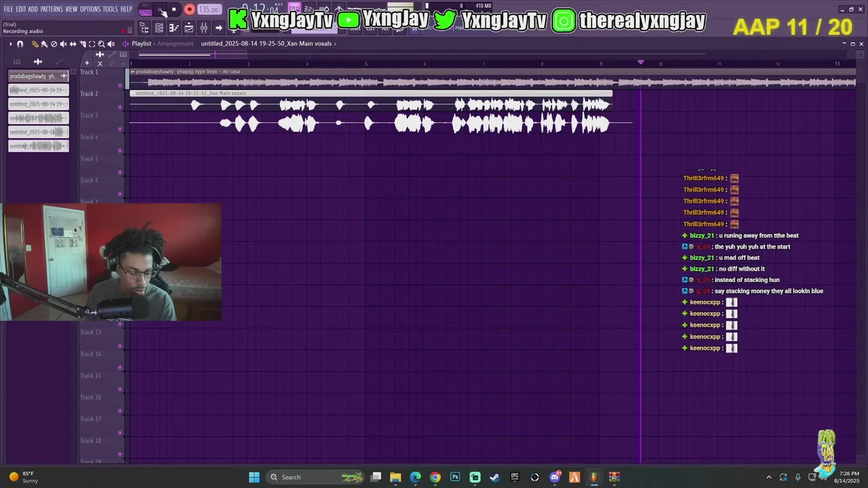Screen dimensions: 868x488
Task: Click the right arrow toolbar button
Action: tap(218, 28)
